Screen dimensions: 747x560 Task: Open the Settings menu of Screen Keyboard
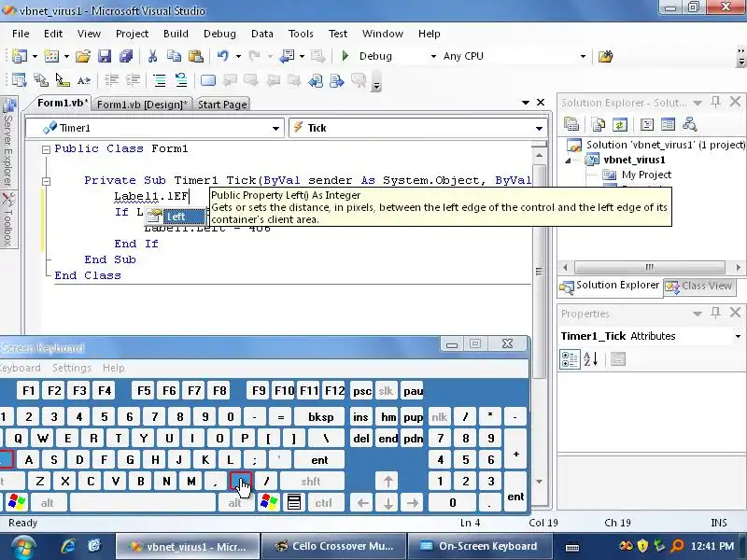[x=72, y=368]
